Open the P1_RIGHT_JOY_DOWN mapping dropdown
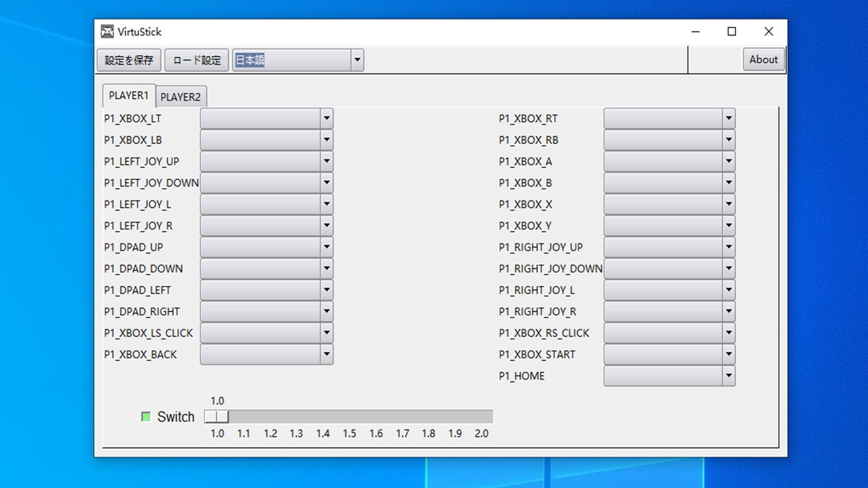This screenshot has width=868, height=488. click(729, 268)
